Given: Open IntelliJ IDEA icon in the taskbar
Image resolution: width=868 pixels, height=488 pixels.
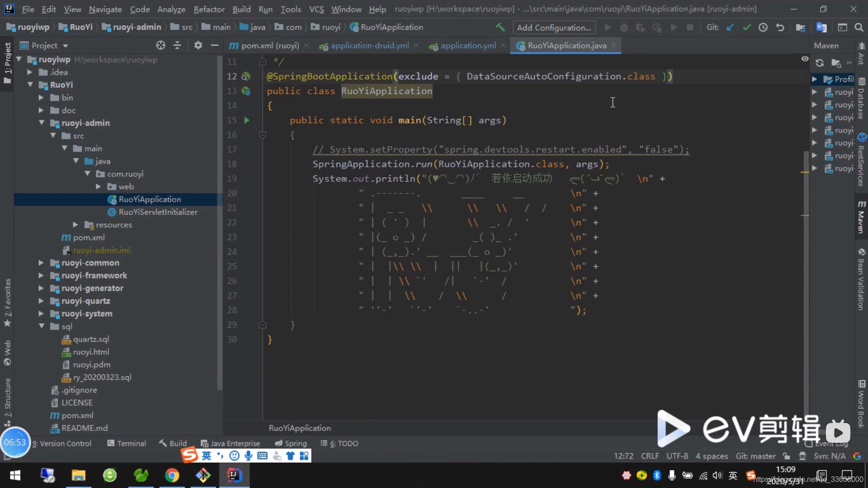Looking at the screenshot, I should [x=234, y=475].
